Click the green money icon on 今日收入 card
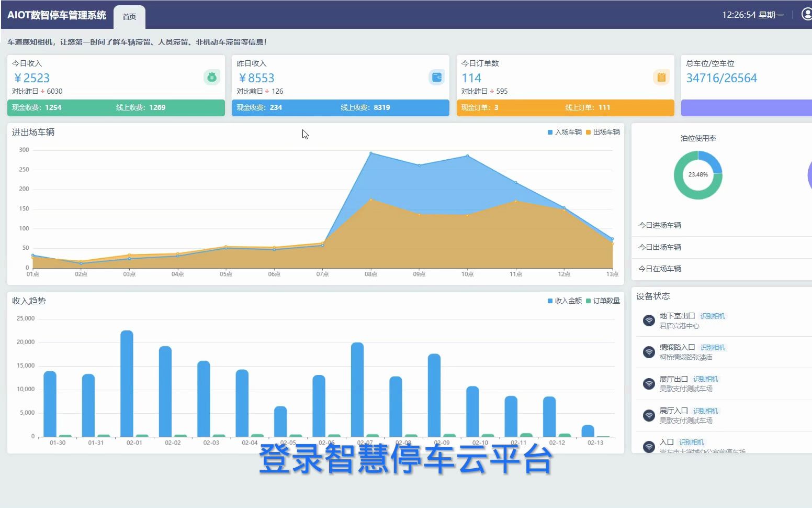 pyautogui.click(x=211, y=77)
